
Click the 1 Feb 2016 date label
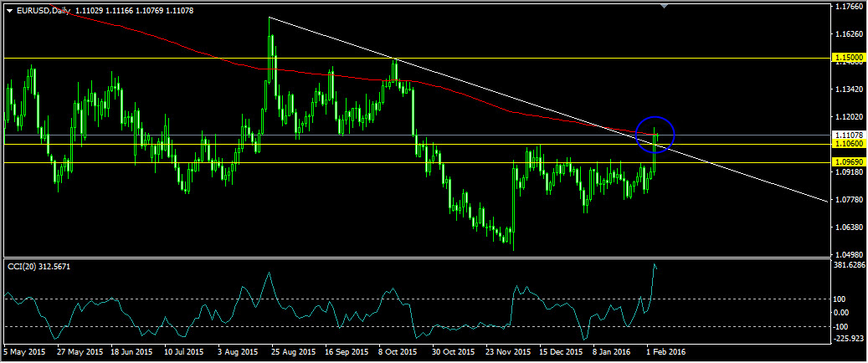[666, 351]
